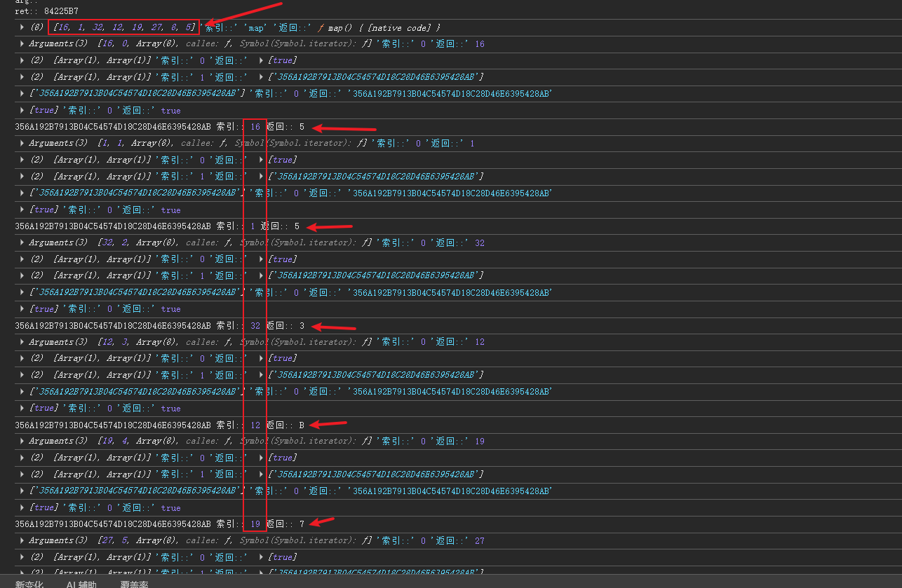This screenshot has height=588, width=902.
Task: Expand the (8) [16, 1, 32, 12...] array entry
Action: click(22, 27)
